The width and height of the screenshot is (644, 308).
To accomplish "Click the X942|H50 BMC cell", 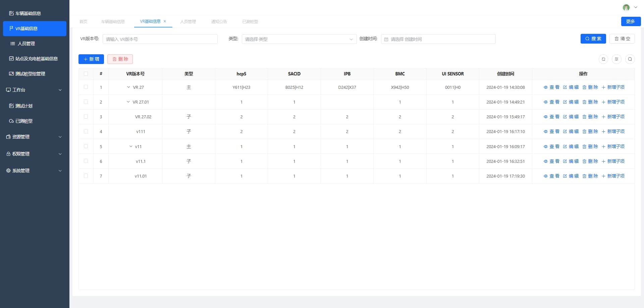I will point(400,87).
